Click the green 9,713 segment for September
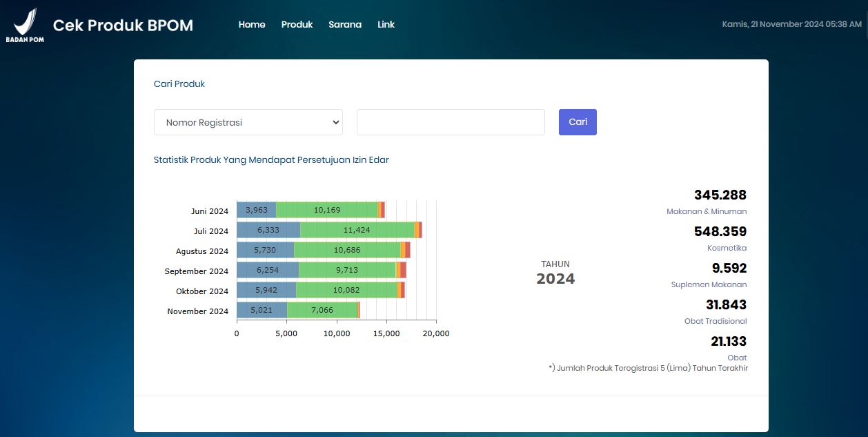 346,271
